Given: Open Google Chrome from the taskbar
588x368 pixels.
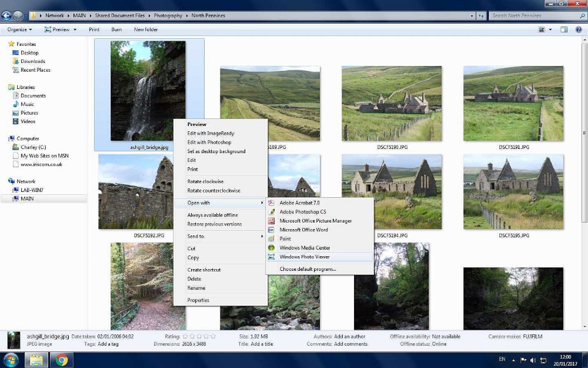Looking at the screenshot, I should [62, 360].
